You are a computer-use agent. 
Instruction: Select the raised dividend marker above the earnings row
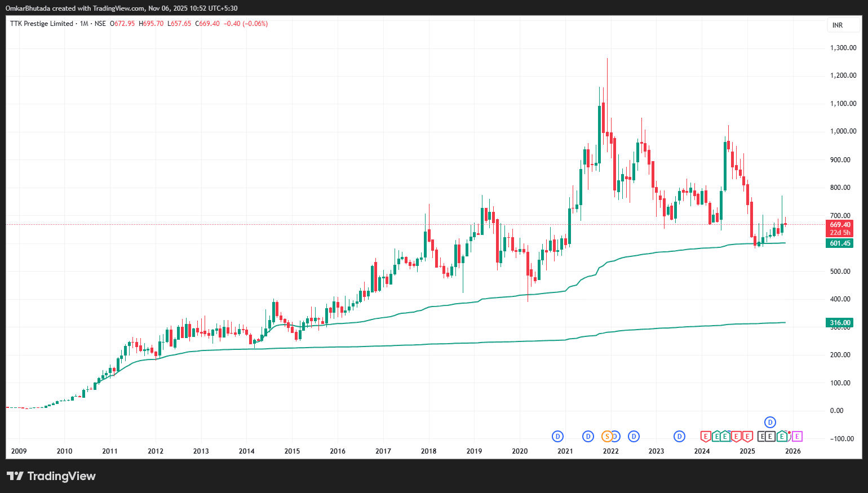[770, 422]
